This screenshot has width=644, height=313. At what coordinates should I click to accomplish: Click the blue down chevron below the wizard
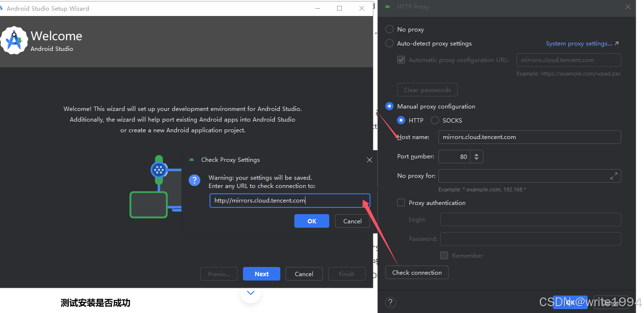point(251,292)
